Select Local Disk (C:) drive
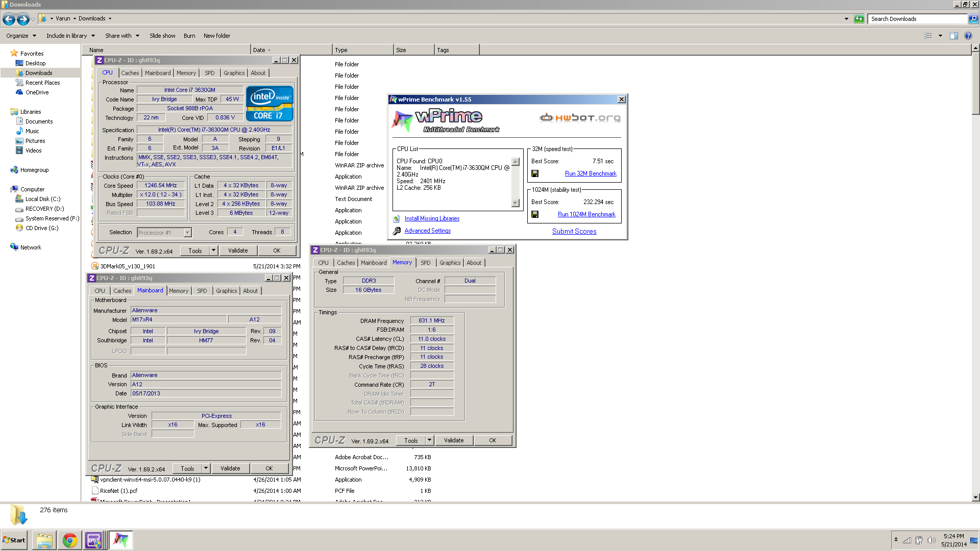The width and height of the screenshot is (980, 551). tap(43, 199)
